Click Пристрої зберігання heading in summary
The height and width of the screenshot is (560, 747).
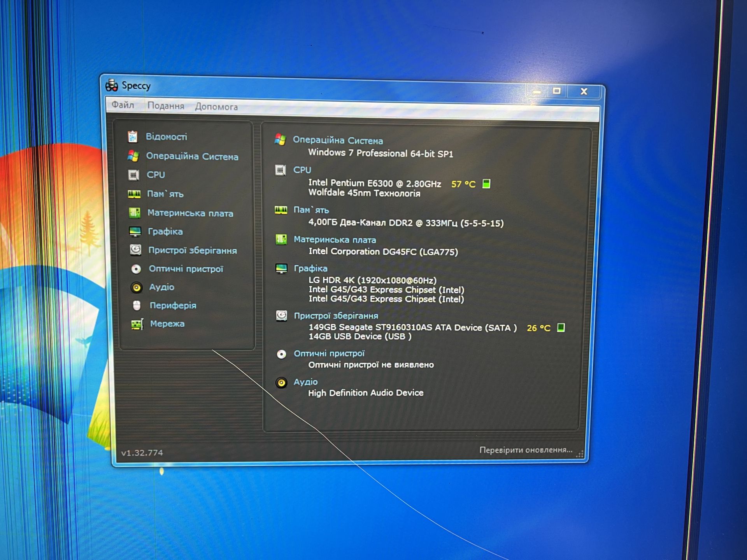click(336, 316)
